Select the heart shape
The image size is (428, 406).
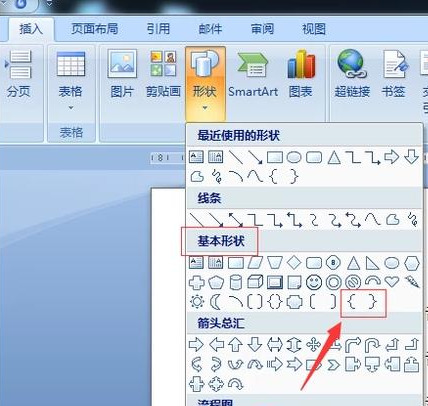pyautogui.click(x=392, y=282)
